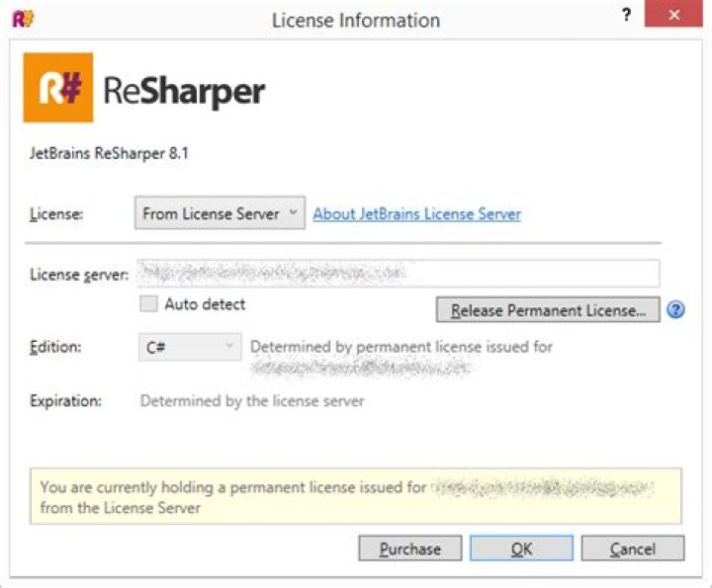Viewport: 712px width, 588px height.
Task: Confirm with the OK button
Action: 521,548
